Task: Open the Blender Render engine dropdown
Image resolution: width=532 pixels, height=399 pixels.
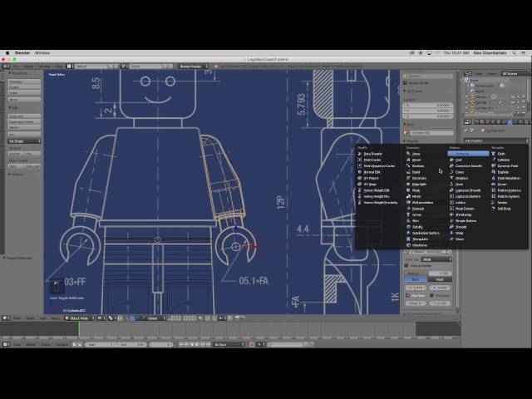Action: [x=194, y=66]
